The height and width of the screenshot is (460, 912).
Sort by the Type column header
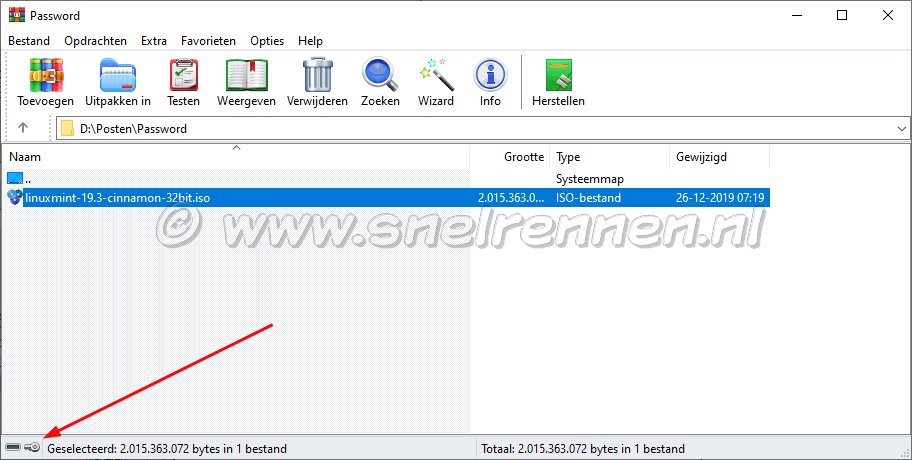[610, 156]
